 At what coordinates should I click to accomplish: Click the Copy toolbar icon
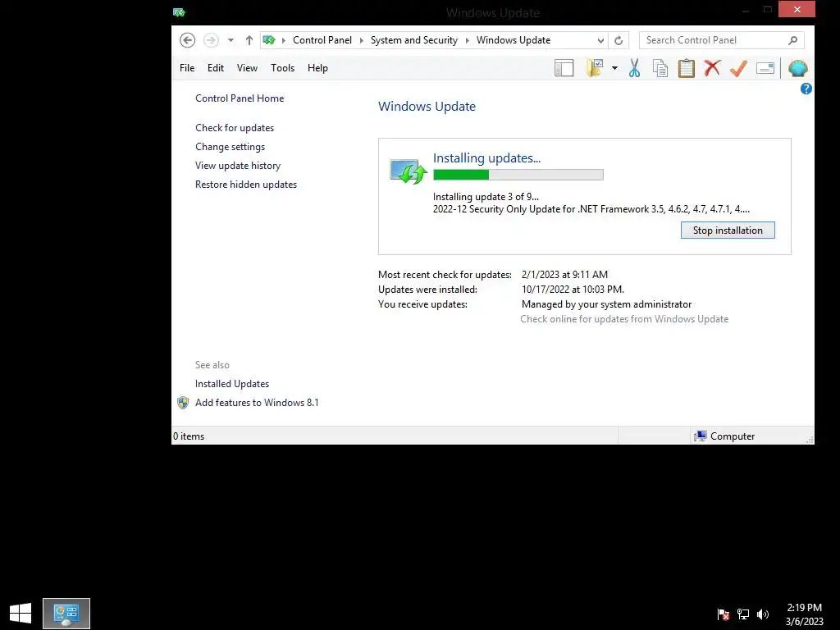tap(660, 68)
